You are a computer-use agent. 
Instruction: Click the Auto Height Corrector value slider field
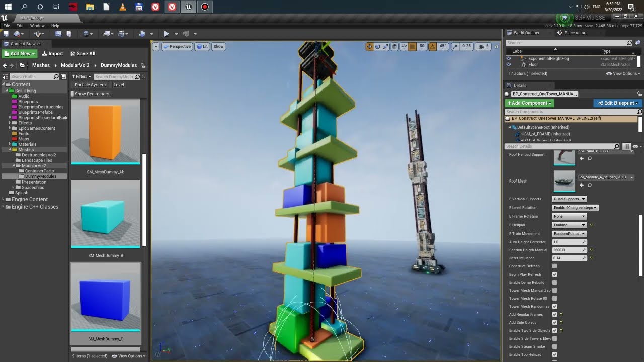(x=570, y=242)
